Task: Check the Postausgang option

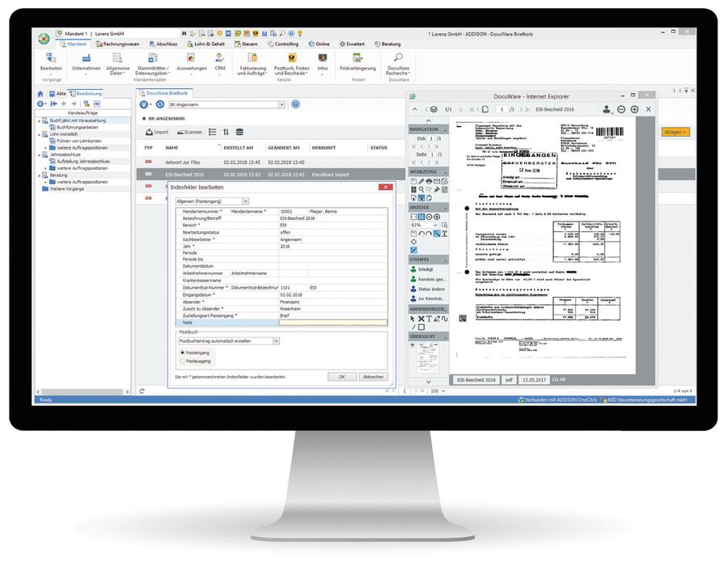Action: click(x=182, y=361)
